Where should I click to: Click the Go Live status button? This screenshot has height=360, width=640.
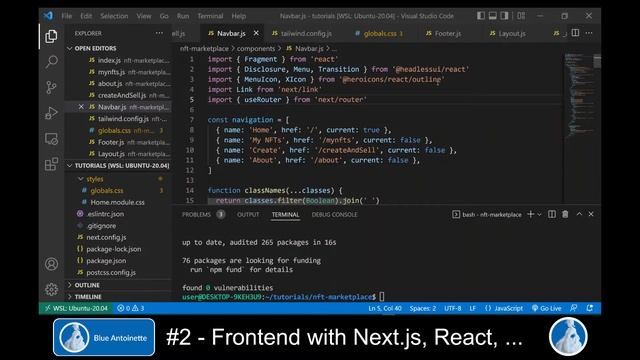(547, 308)
